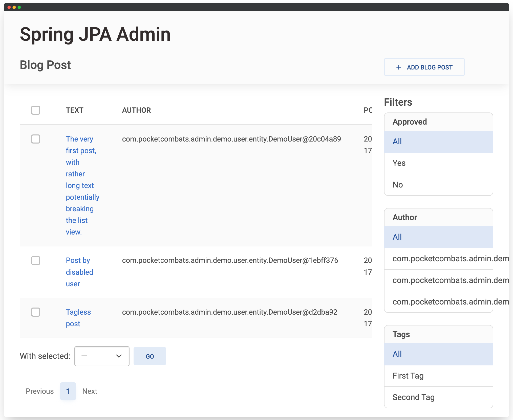Go to the Previous page
513x420 pixels.
[x=40, y=391]
